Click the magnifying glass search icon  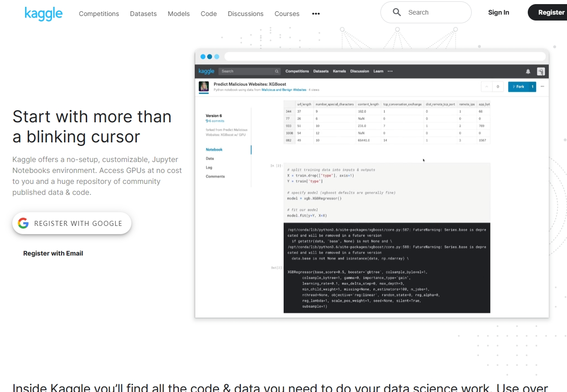[397, 12]
